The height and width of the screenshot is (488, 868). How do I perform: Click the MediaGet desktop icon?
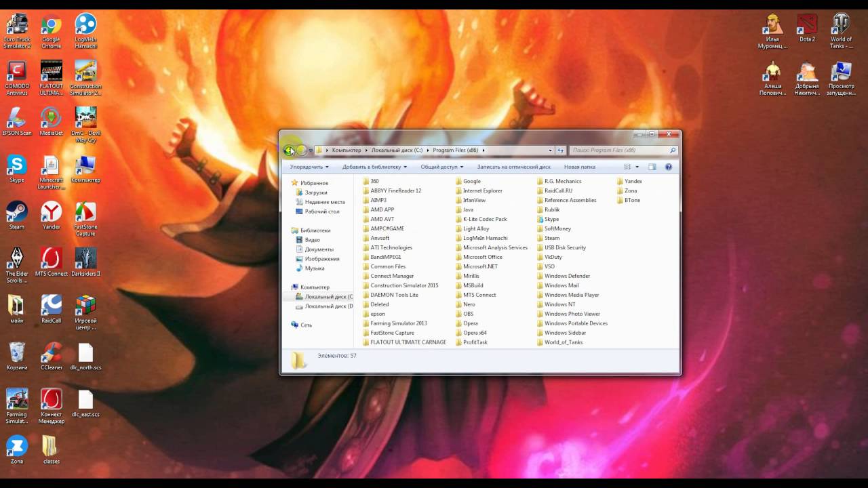click(x=51, y=122)
